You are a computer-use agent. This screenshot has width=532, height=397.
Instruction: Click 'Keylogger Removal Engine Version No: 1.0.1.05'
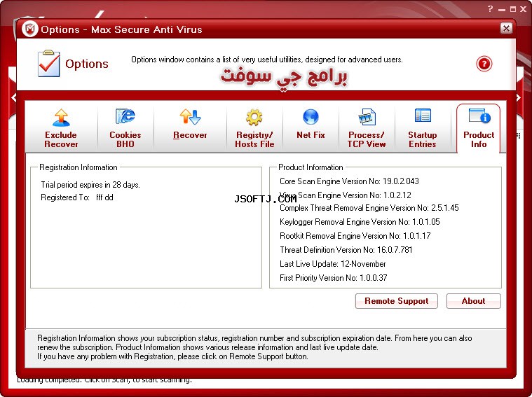360,222
